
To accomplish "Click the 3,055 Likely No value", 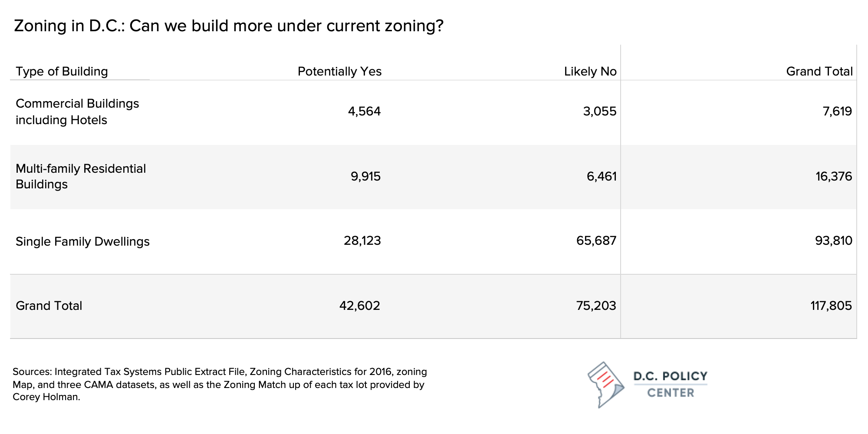I will point(599,112).
